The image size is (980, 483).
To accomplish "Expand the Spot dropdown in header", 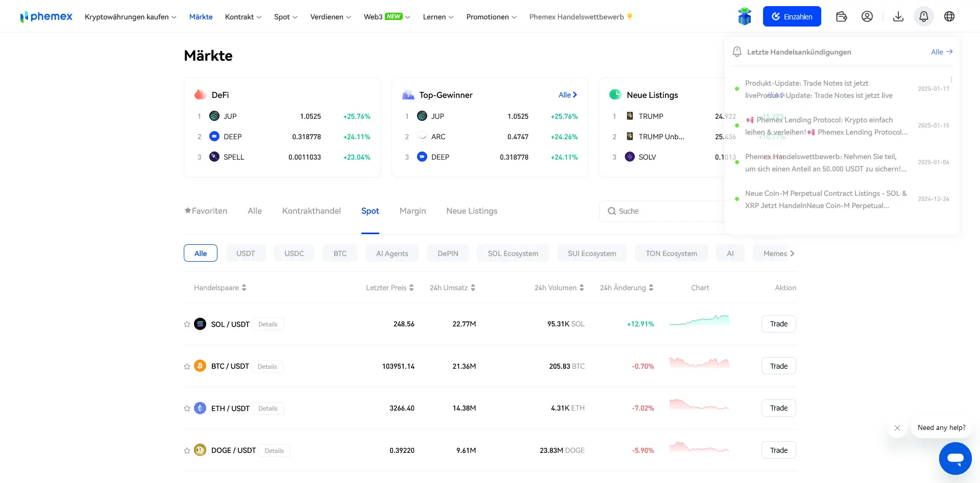I will (286, 17).
